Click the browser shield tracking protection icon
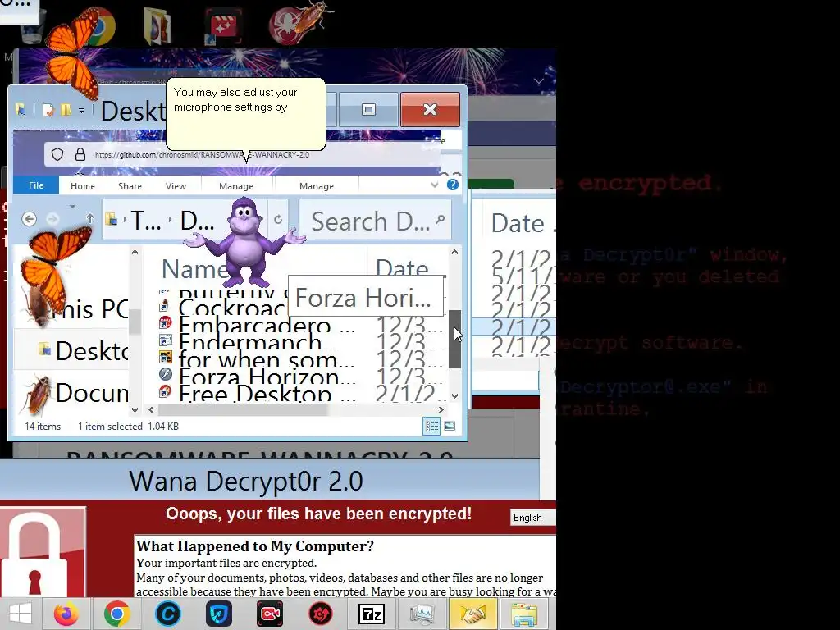 pos(57,155)
